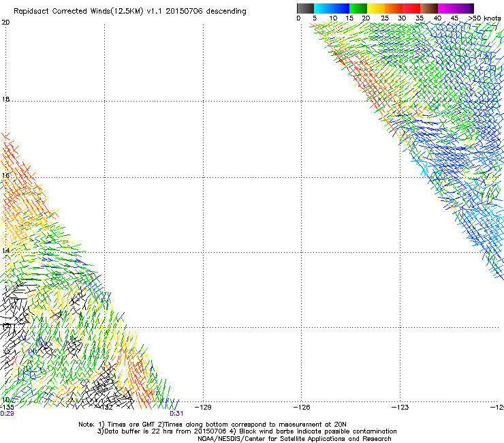Click the '35' label under the color bar
Screen dimensions: 504x443
click(420, 18)
